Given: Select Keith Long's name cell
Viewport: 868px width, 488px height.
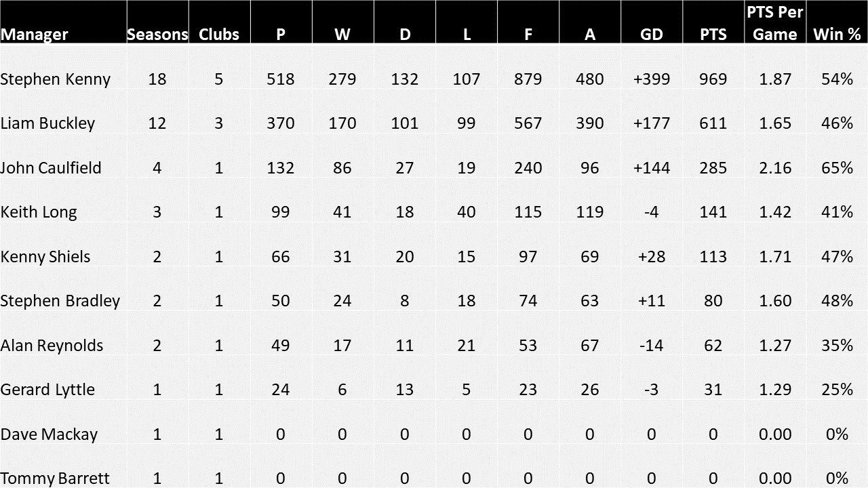Looking at the screenshot, I should [x=39, y=212].
